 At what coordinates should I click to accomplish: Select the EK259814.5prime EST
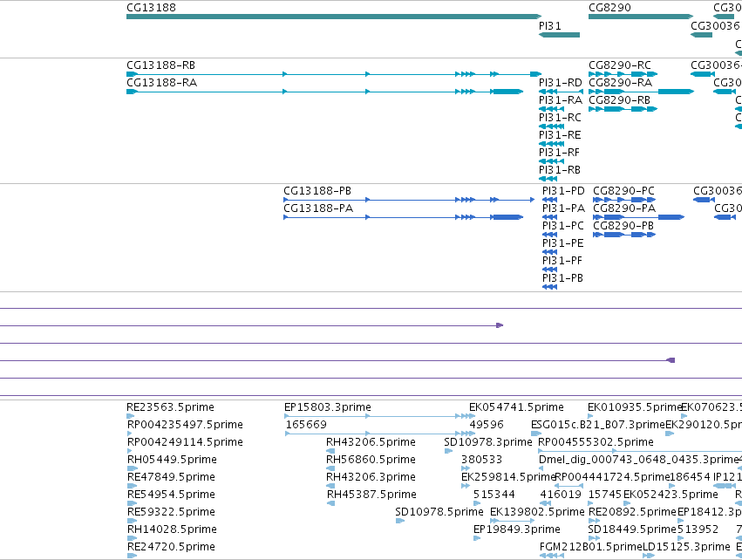(466, 486)
